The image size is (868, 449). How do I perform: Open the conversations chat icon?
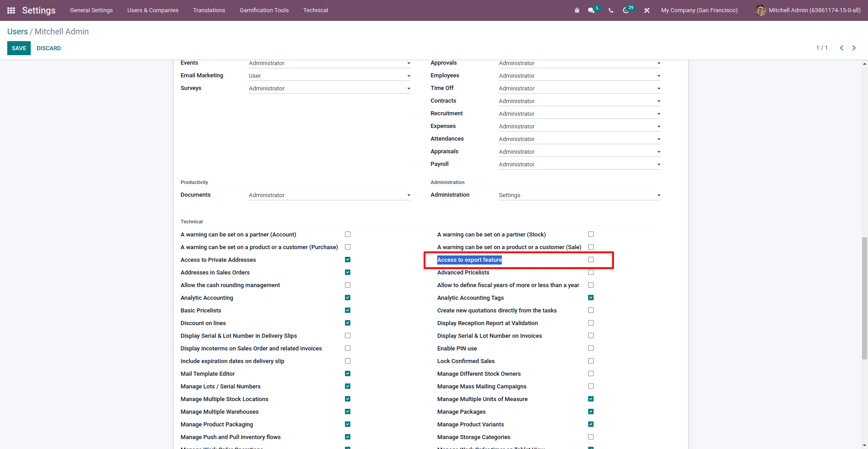coord(591,10)
